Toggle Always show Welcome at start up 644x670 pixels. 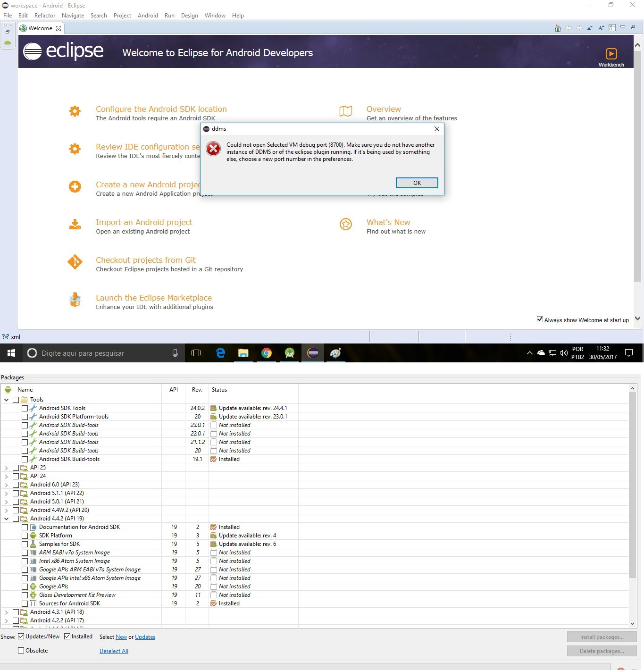[x=540, y=319]
